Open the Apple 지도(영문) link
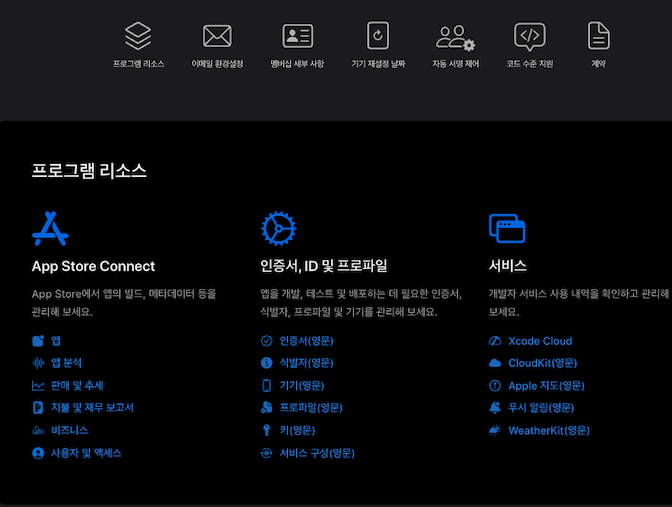 point(546,386)
